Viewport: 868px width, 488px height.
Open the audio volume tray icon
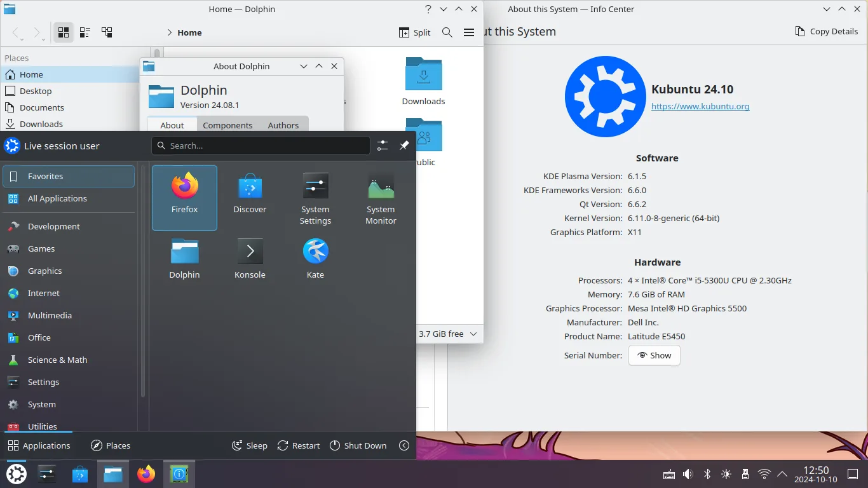[688, 474]
